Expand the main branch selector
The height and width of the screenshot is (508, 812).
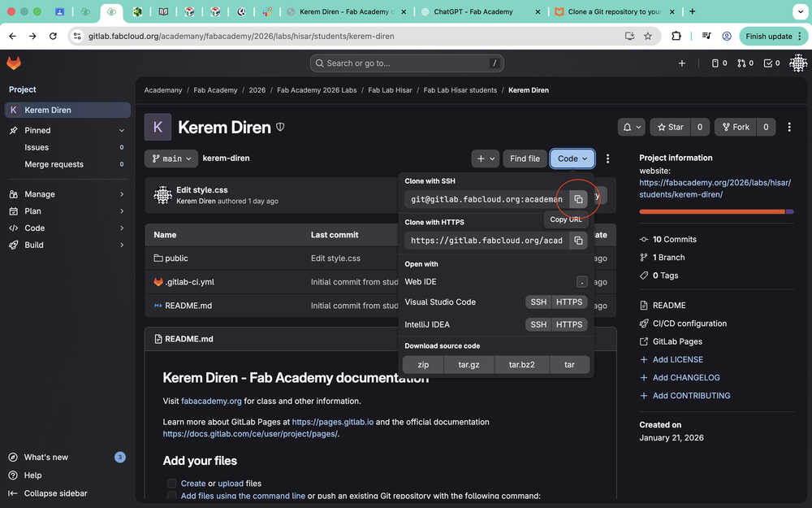click(171, 158)
